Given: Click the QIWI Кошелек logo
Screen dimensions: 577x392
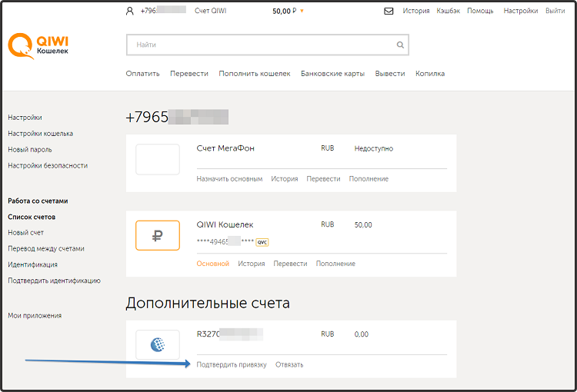Looking at the screenshot, I should click(x=38, y=45).
